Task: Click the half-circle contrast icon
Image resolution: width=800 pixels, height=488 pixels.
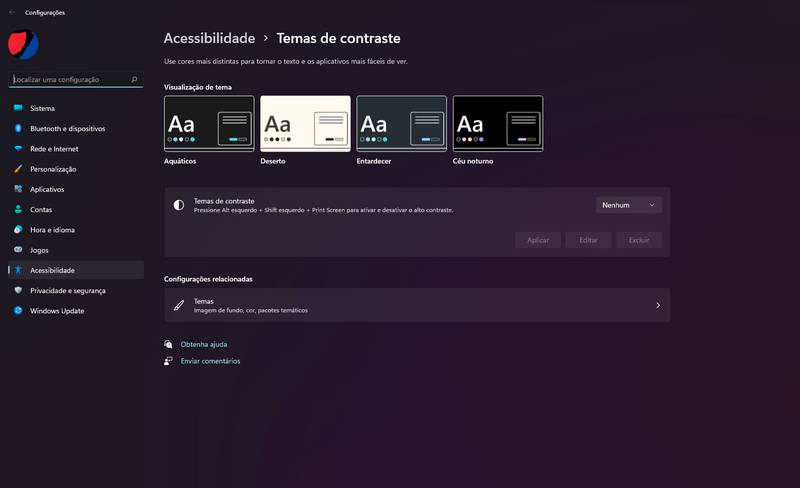Action: [179, 205]
